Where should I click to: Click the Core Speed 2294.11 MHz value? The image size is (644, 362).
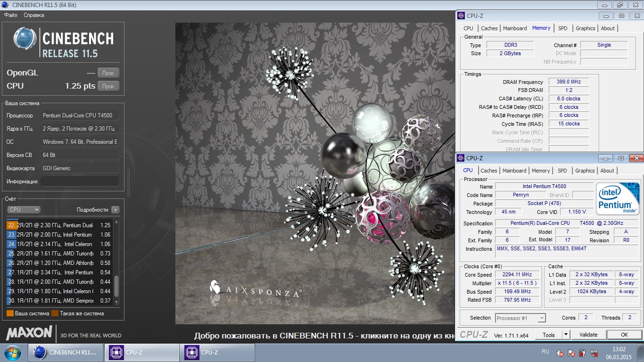518,275
